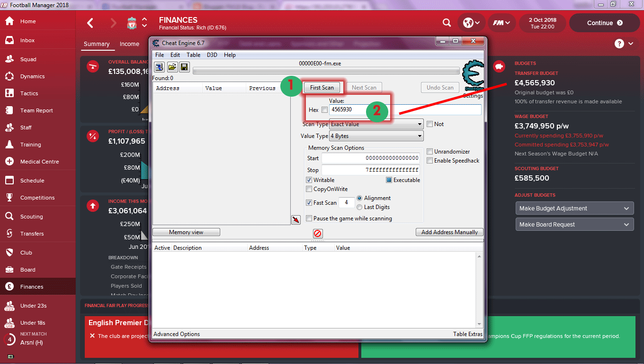Select the Alignment radio button
The width and height of the screenshot is (644, 364).
[x=359, y=198]
